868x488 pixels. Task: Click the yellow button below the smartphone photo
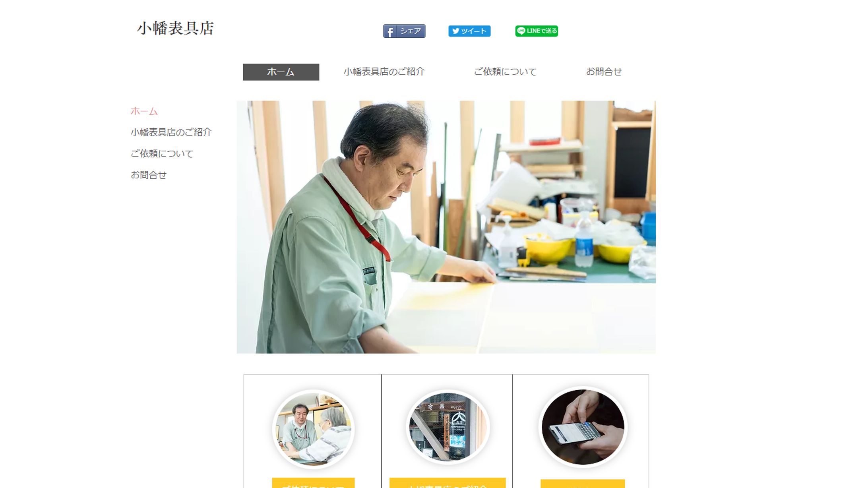[x=583, y=484]
